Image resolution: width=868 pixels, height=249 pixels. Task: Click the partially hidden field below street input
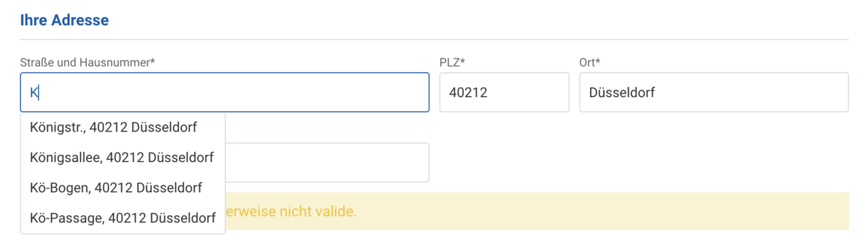(x=327, y=163)
